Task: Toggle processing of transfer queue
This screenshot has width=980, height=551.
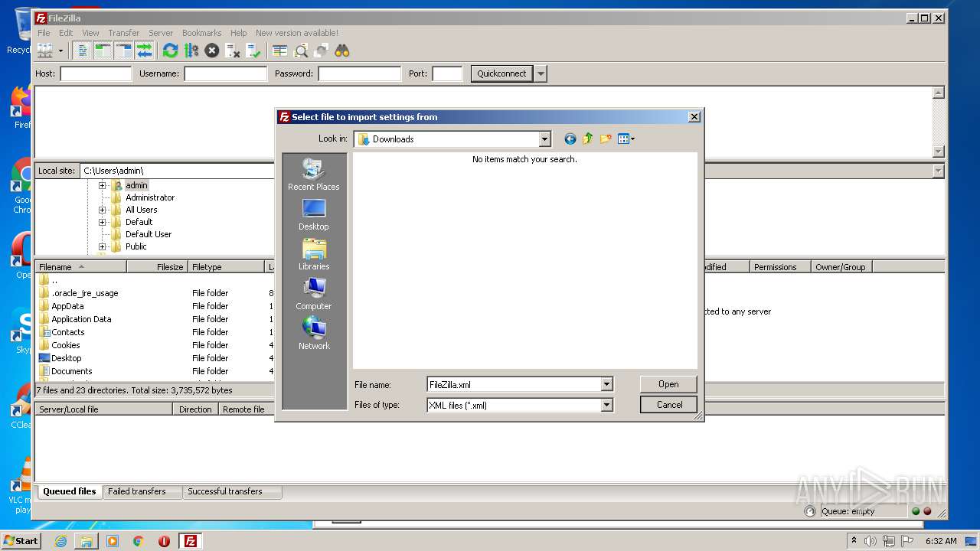Action: pos(191,51)
